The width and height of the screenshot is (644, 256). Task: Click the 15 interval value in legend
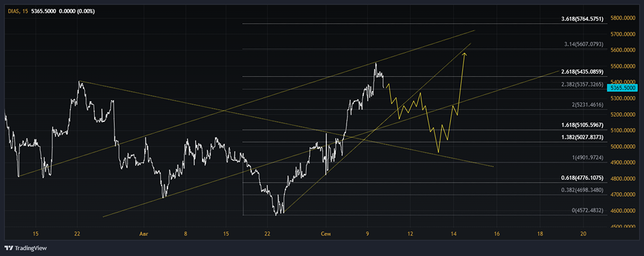(x=26, y=11)
